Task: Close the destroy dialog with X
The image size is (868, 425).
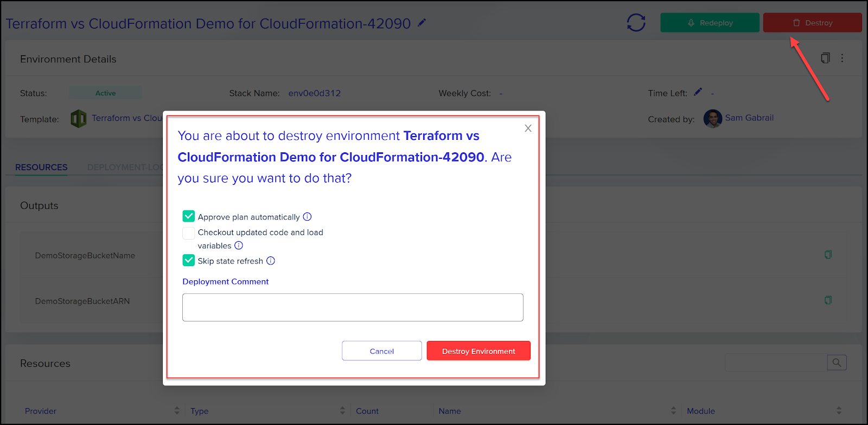Action: pyautogui.click(x=528, y=128)
